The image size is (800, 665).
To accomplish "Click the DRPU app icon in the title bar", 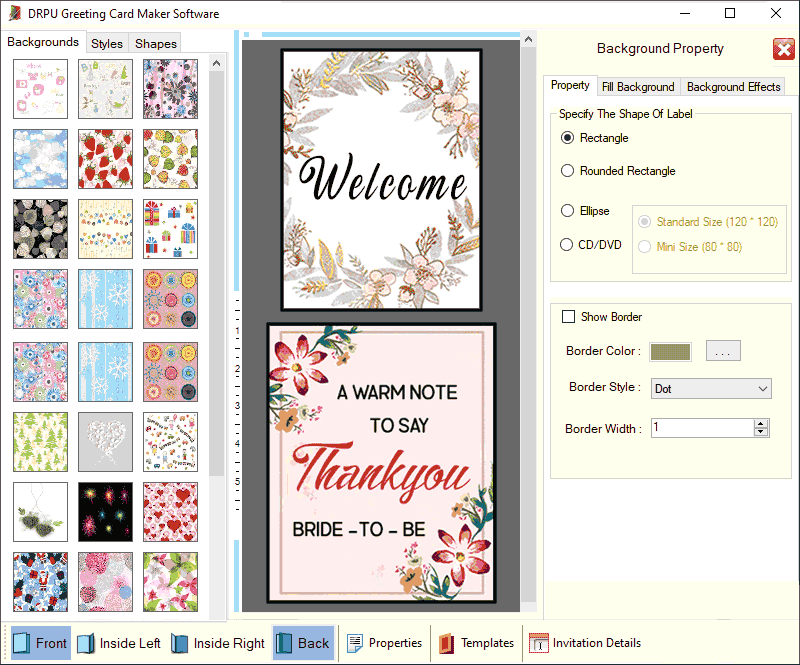I will coord(12,13).
